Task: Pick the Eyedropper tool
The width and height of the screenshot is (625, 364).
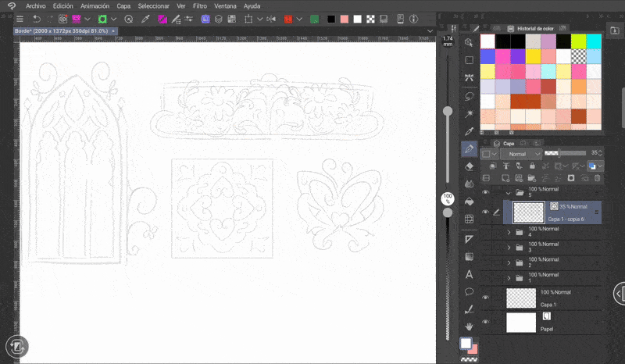Action: (x=470, y=130)
